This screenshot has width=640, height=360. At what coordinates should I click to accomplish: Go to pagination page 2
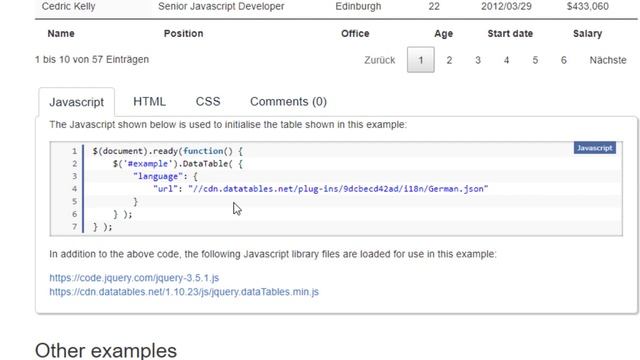(x=449, y=60)
